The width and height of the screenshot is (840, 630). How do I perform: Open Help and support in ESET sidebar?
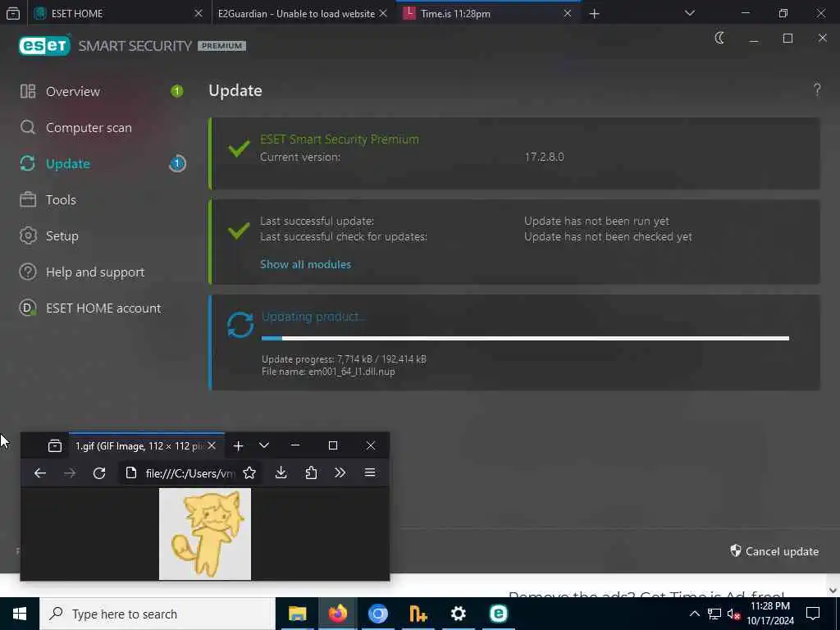click(95, 272)
